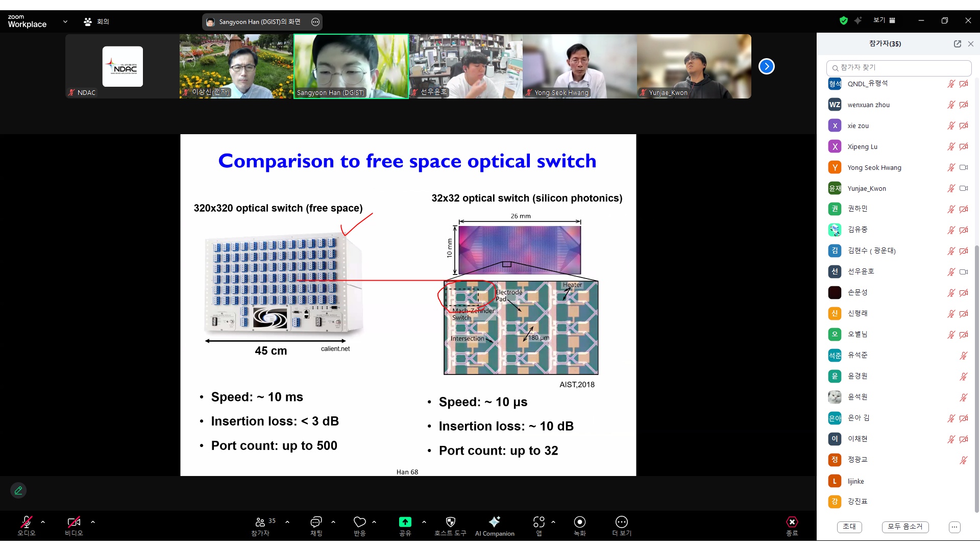This screenshot has width=980, height=551.
Task: Start recording with the record icon
Action: [x=579, y=522]
